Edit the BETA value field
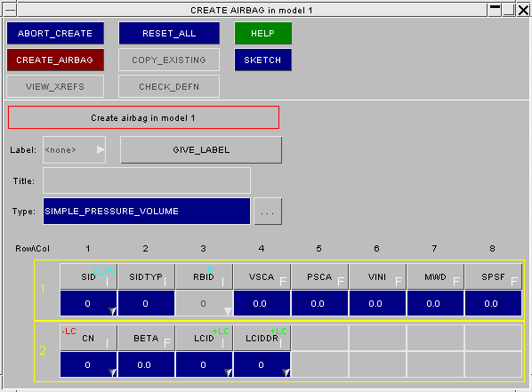This screenshot has width=532, height=392. pyautogui.click(x=146, y=364)
